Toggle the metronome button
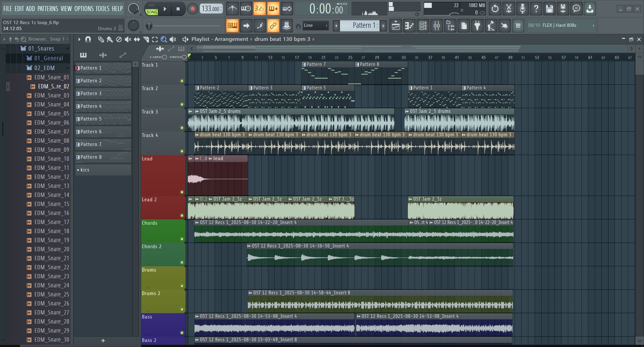The image size is (644, 347). click(232, 9)
